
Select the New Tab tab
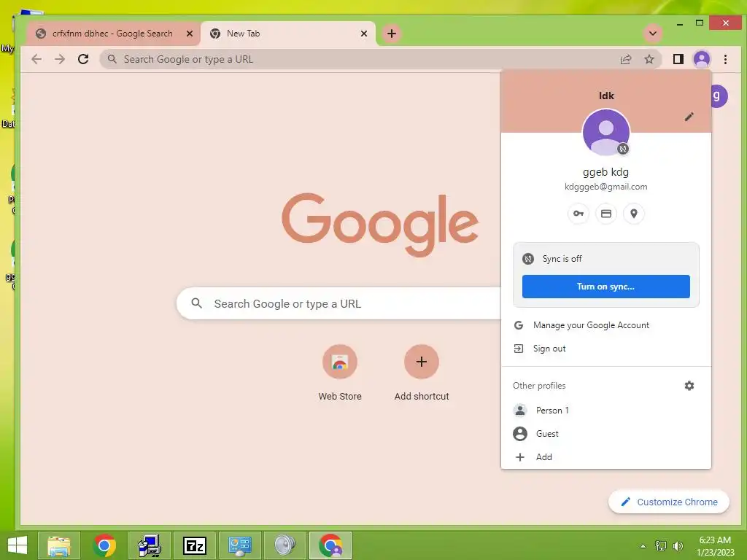[x=288, y=34]
